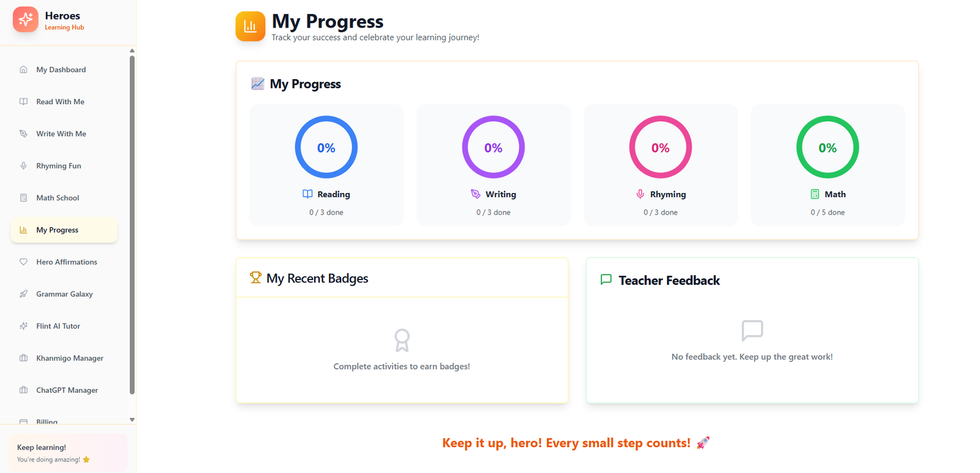Click the orange My Progress header icon
980x473 pixels.
click(x=250, y=26)
